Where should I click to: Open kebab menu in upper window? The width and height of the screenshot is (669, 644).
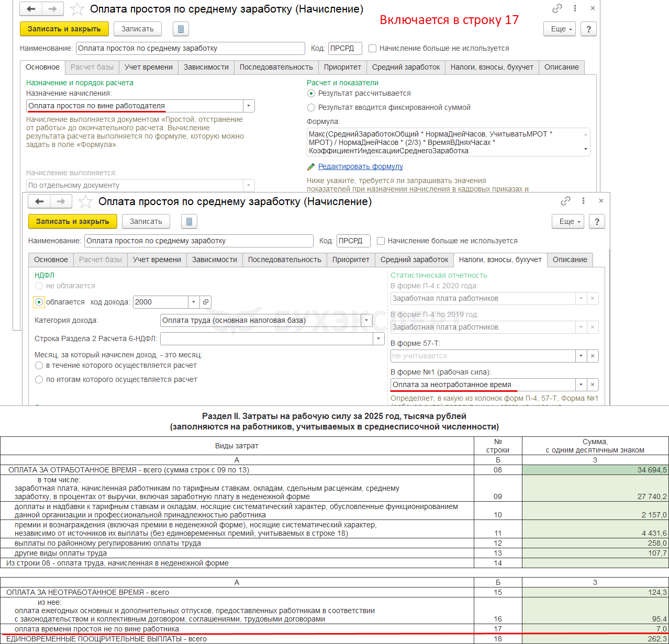pos(575,8)
